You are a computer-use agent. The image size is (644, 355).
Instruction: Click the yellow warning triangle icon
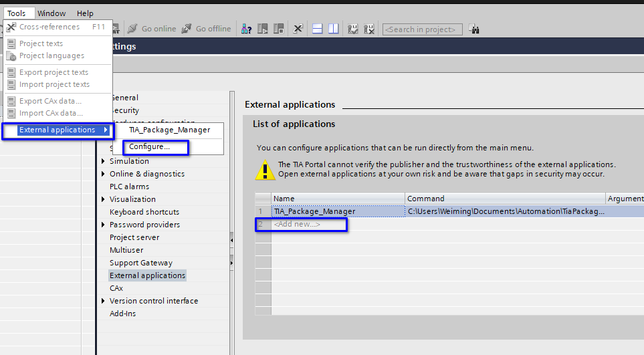(x=265, y=170)
